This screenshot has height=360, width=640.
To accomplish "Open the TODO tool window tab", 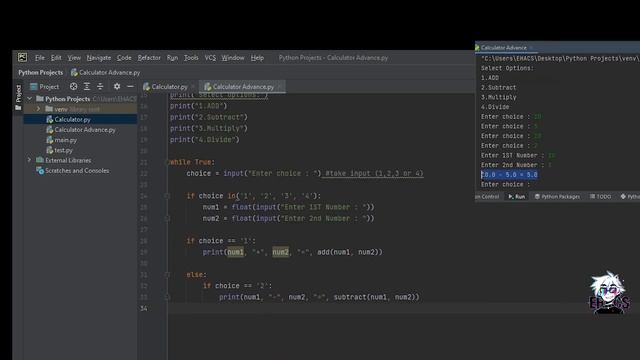I will click(600, 197).
